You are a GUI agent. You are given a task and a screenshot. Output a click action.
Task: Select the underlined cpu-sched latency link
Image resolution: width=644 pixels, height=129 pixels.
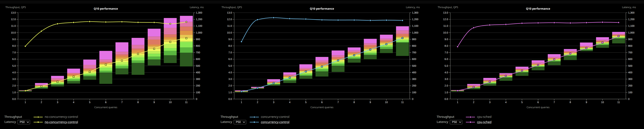(484, 122)
